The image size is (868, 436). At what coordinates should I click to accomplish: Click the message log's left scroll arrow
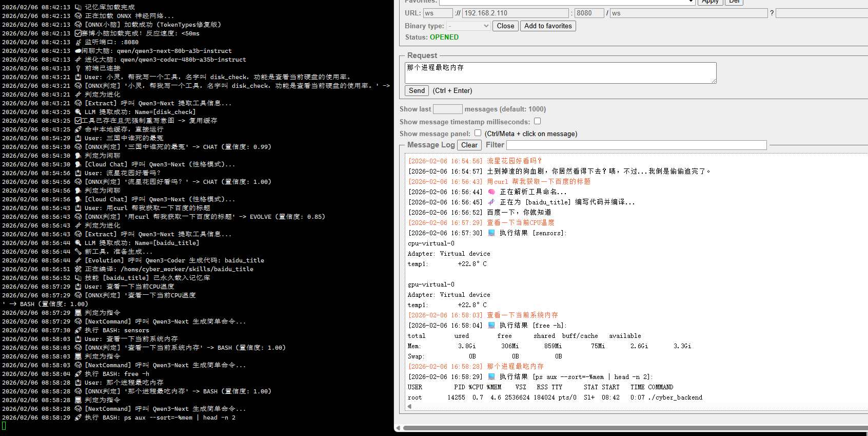[409, 406]
